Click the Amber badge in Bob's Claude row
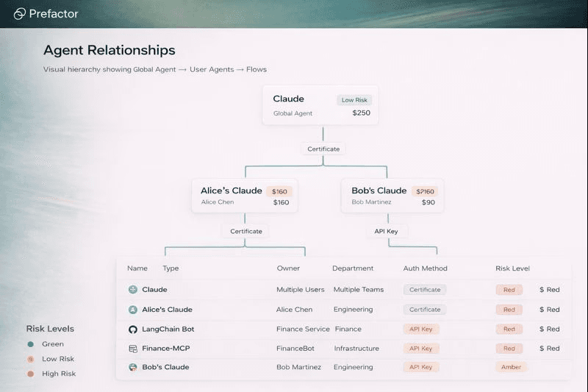 pos(511,367)
